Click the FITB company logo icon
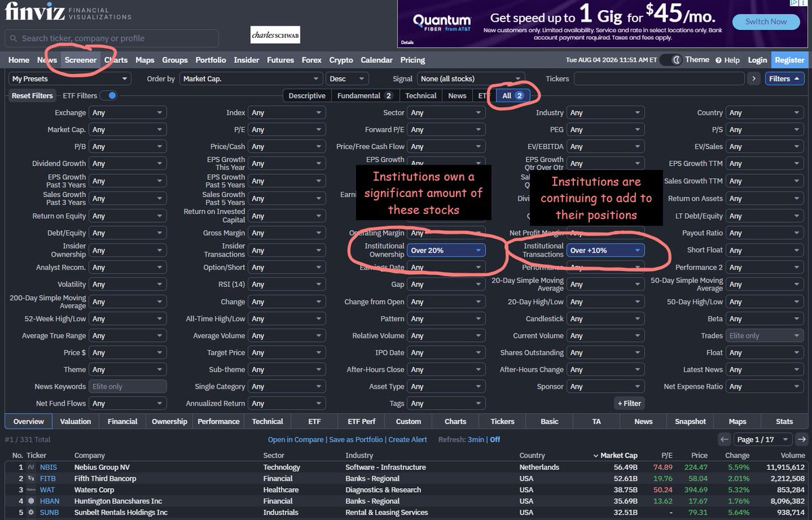The image size is (812, 520). pyautogui.click(x=30, y=479)
